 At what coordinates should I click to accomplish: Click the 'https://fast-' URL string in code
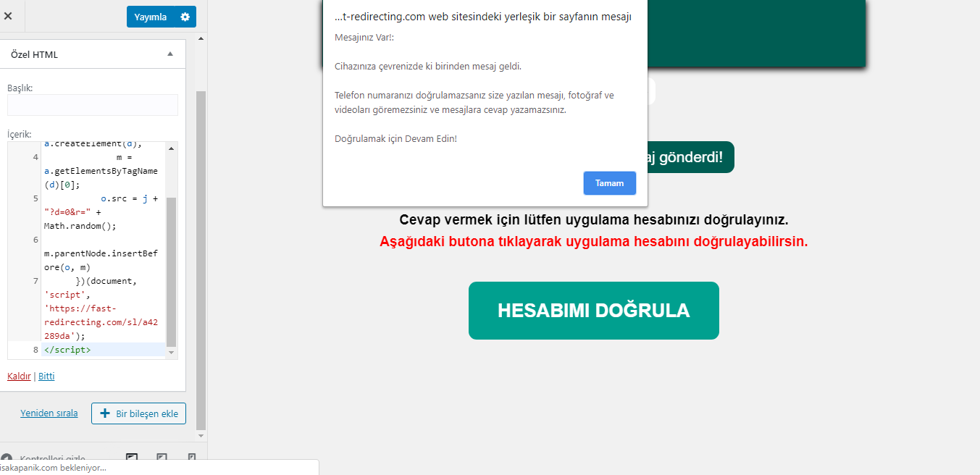80,308
